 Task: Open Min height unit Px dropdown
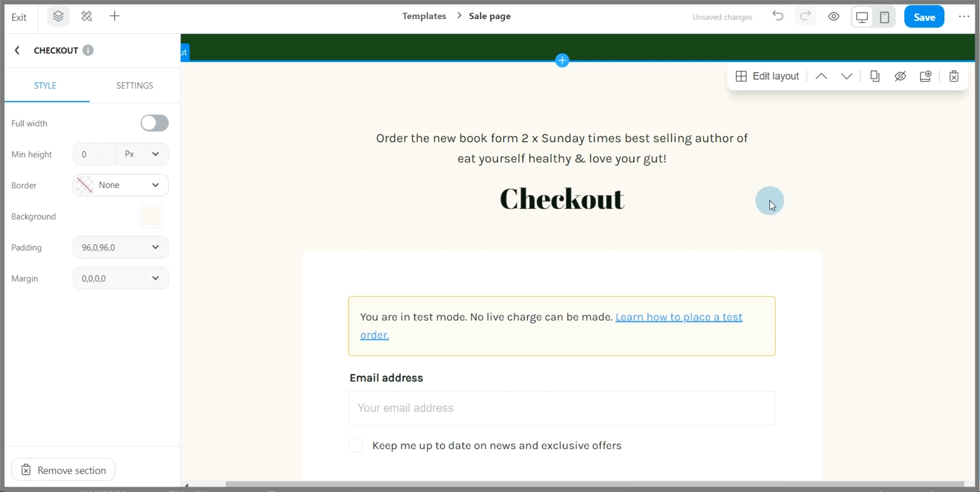(142, 154)
